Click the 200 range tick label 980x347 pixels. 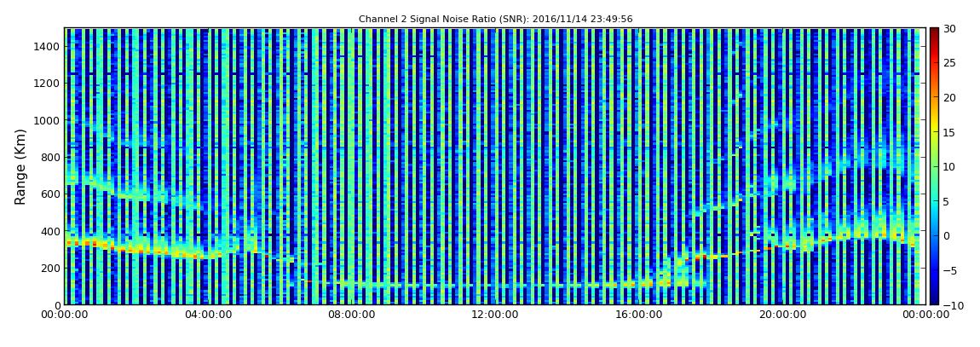pyautogui.click(x=50, y=269)
